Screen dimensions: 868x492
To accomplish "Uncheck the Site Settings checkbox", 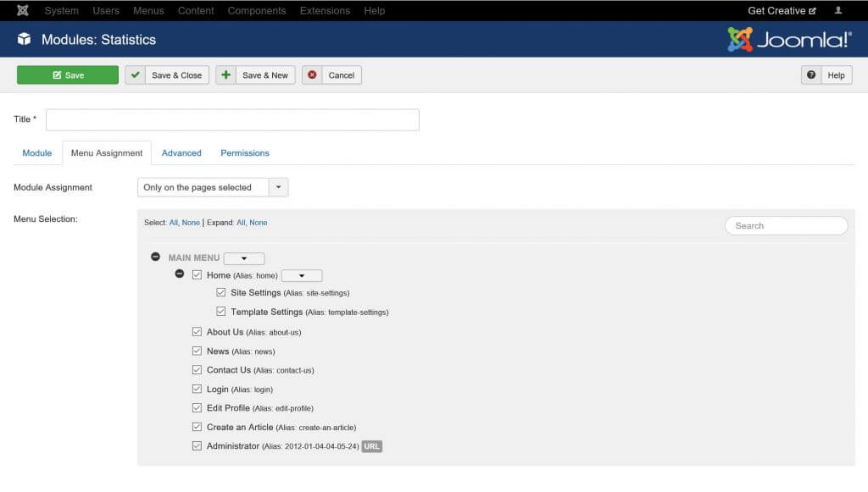I will point(221,294).
